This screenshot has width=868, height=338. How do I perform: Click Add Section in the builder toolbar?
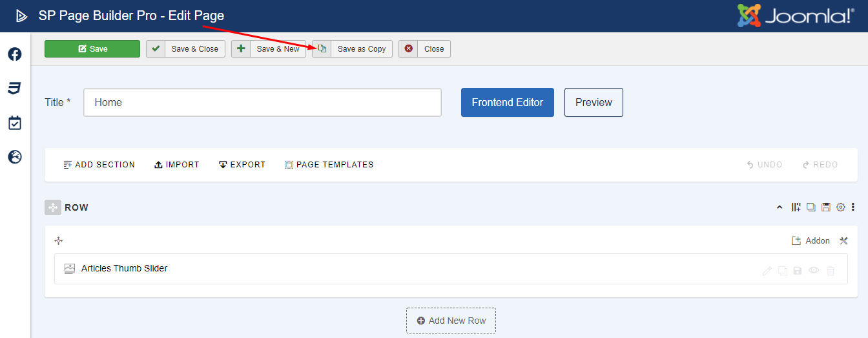(99, 165)
